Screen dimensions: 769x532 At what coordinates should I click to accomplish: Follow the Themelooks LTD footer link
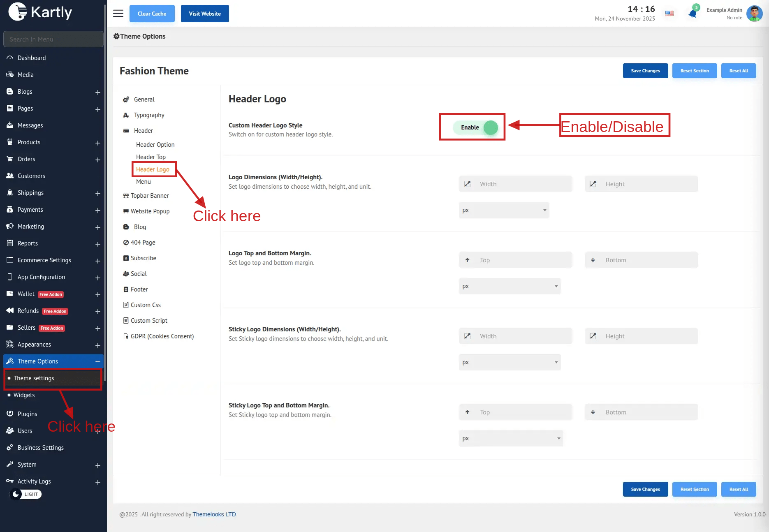(214, 514)
